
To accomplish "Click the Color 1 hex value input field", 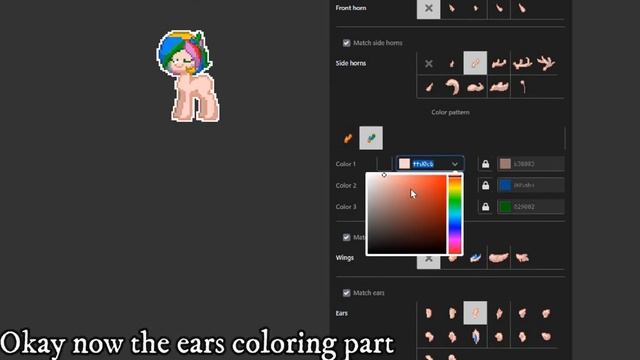I will coord(429,164).
